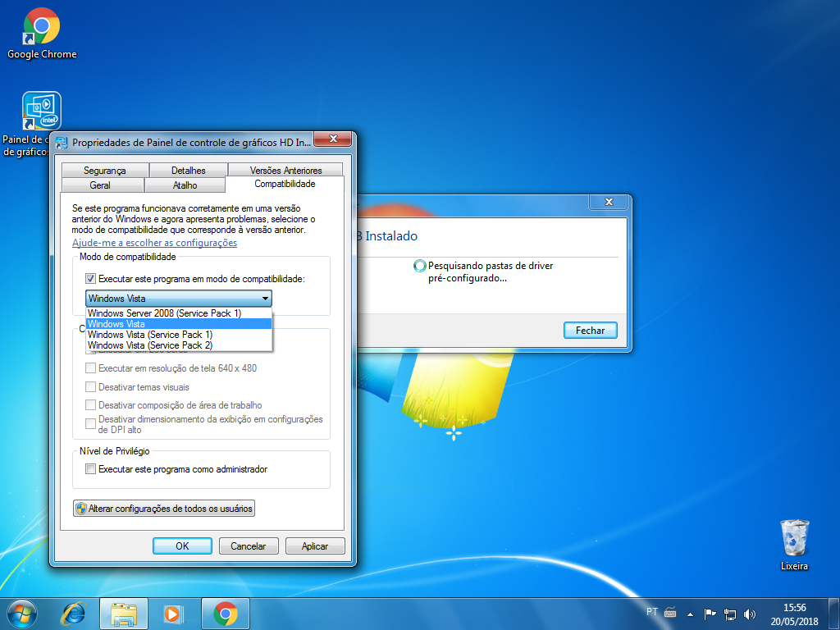
Task: Toggle Desativar temas visuais checkbox
Action: (x=90, y=387)
